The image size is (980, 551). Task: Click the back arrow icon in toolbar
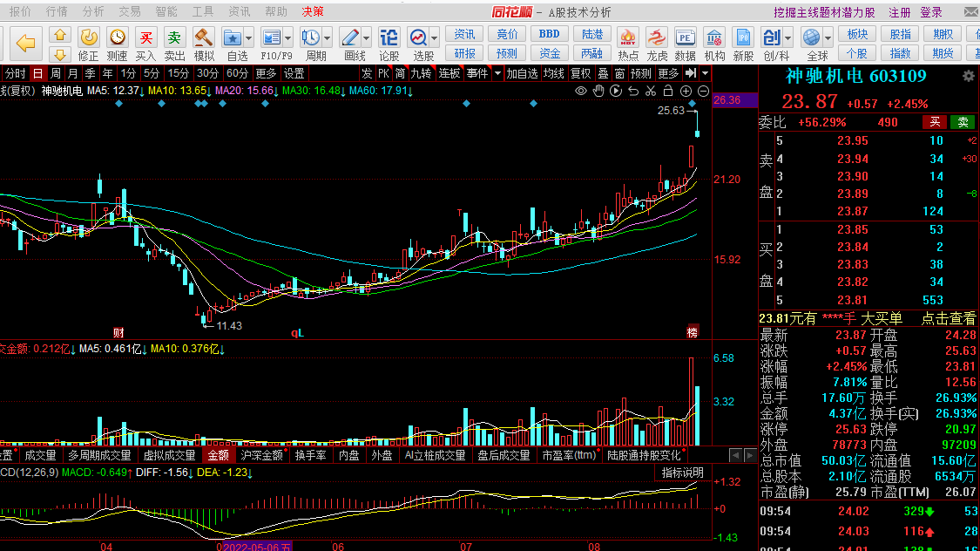point(25,43)
